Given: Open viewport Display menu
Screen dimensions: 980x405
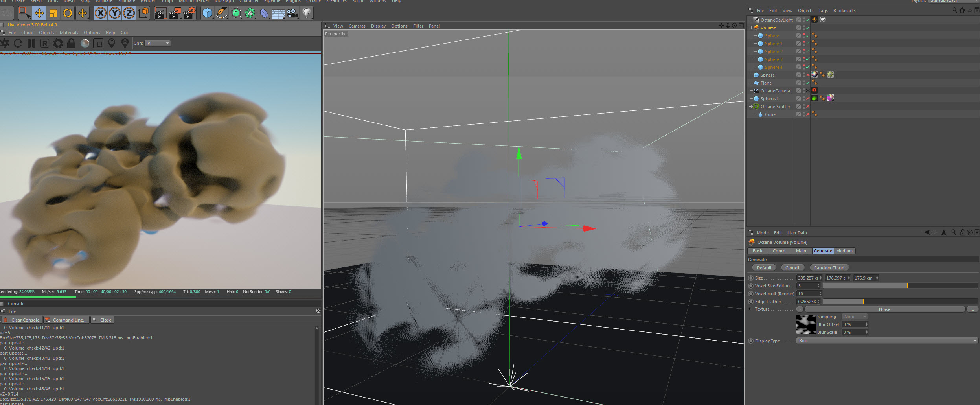Looking at the screenshot, I should tap(378, 26).
